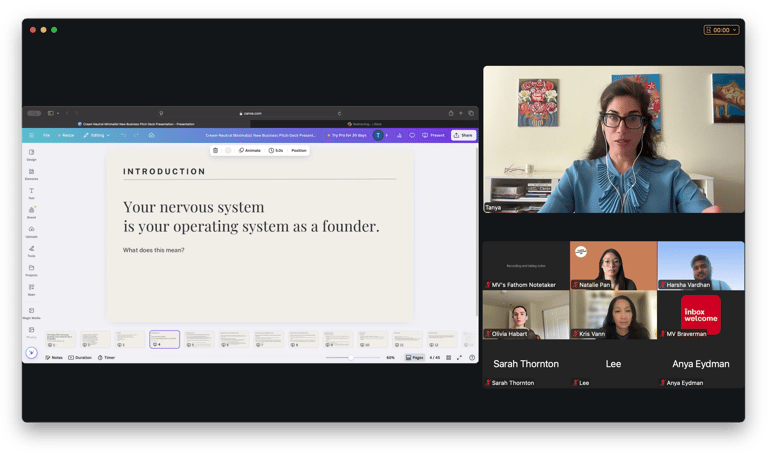Switch to the Canva presentation browser tab
The image size is (768, 458).
pyautogui.click(x=136, y=124)
